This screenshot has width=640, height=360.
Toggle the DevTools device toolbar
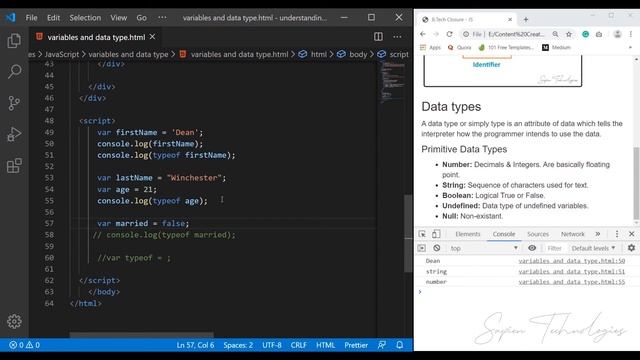(436, 234)
